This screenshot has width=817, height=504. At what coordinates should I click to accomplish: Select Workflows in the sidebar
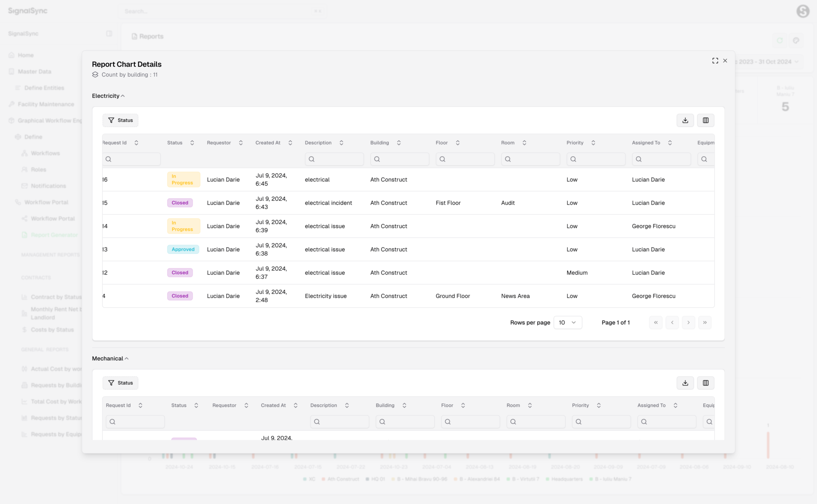pos(45,153)
